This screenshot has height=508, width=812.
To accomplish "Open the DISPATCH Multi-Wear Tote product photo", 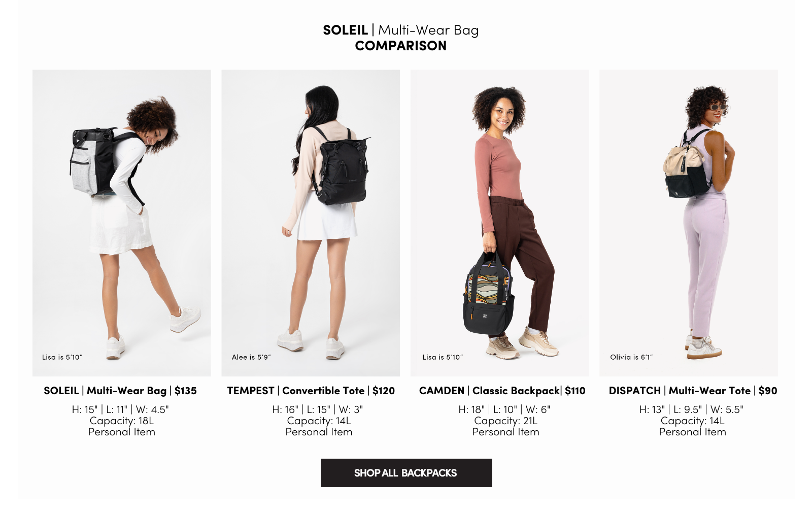I will tap(688, 223).
